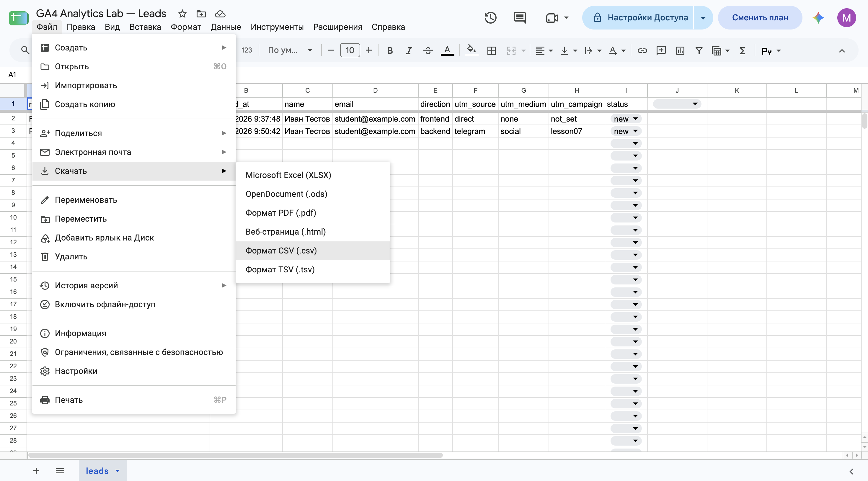Viewport: 868px width, 481px height.
Task: Open the comments panel icon
Action: (x=520, y=17)
